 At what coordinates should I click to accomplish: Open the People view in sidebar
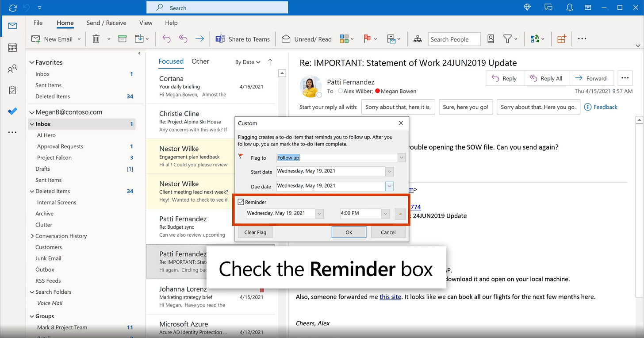click(x=12, y=69)
